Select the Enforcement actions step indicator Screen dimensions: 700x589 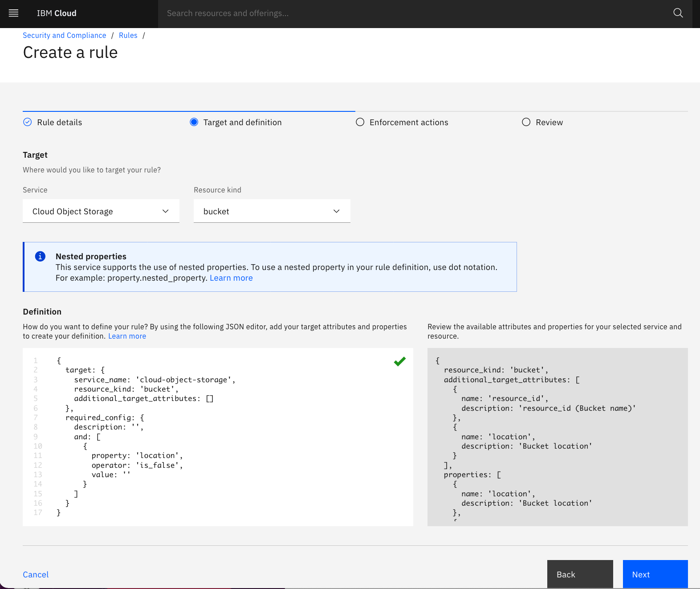(x=360, y=122)
